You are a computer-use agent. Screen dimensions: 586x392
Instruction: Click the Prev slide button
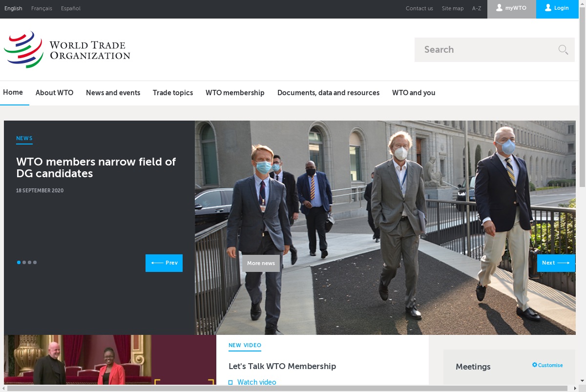point(164,263)
